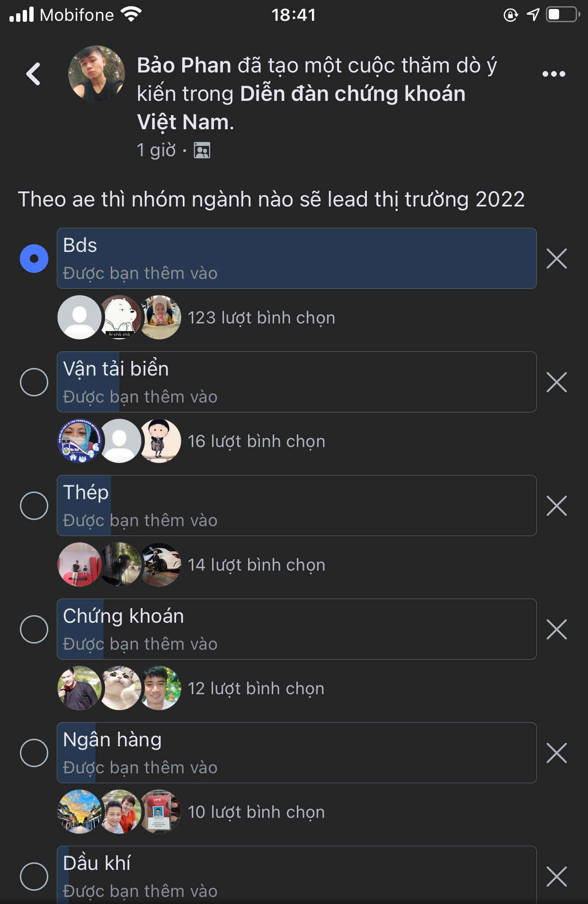This screenshot has height=904, width=588.
Task: Delete the Vận tải biển option
Action: pyautogui.click(x=556, y=382)
